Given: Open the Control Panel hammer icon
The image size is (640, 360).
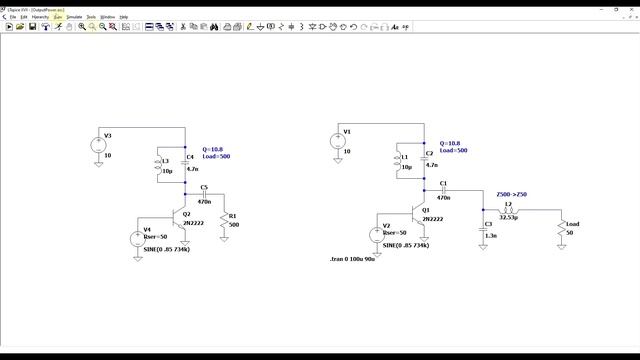Looking at the screenshot, I should point(46,27).
